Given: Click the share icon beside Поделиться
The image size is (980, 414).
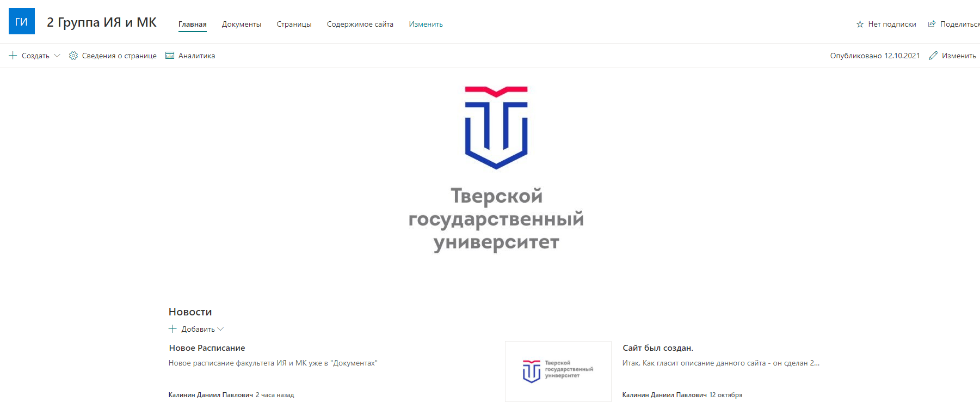Looking at the screenshot, I should coord(932,24).
